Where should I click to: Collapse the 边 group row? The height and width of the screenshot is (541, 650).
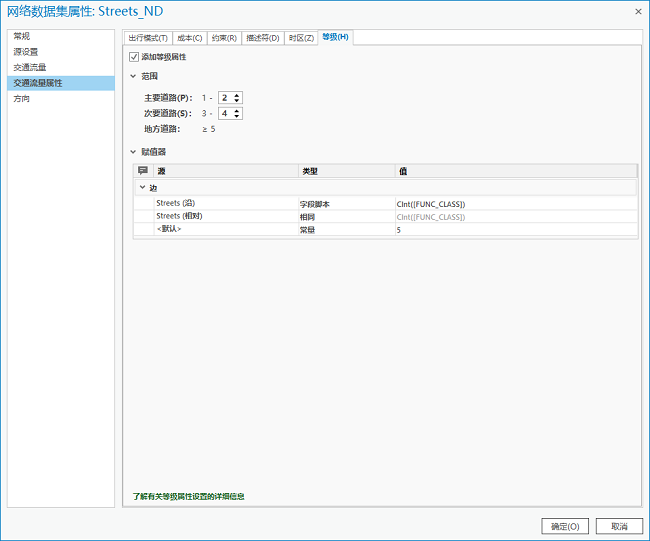142,188
